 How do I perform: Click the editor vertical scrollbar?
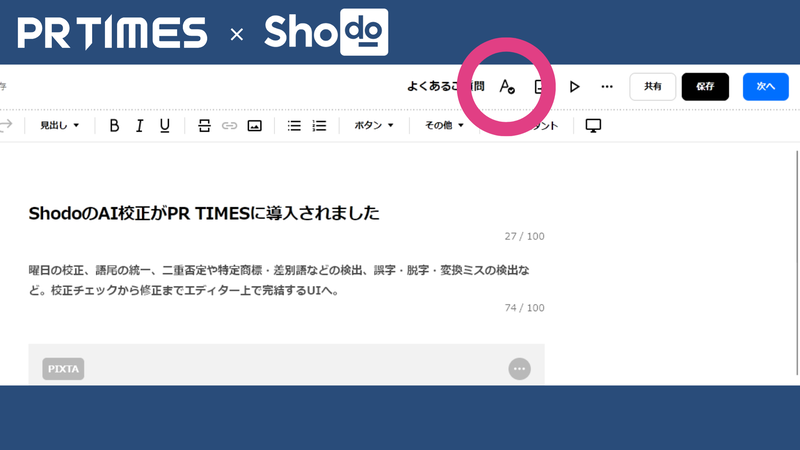click(x=797, y=263)
